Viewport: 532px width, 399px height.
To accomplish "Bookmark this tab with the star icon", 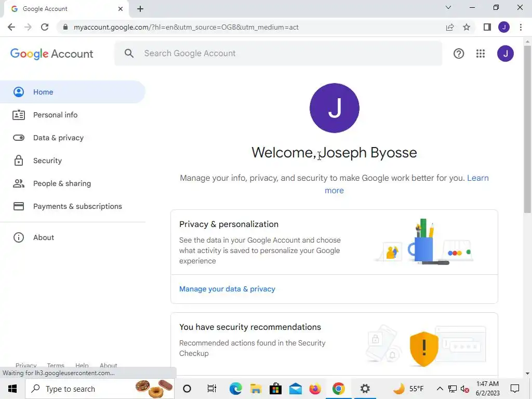I will 467,27.
